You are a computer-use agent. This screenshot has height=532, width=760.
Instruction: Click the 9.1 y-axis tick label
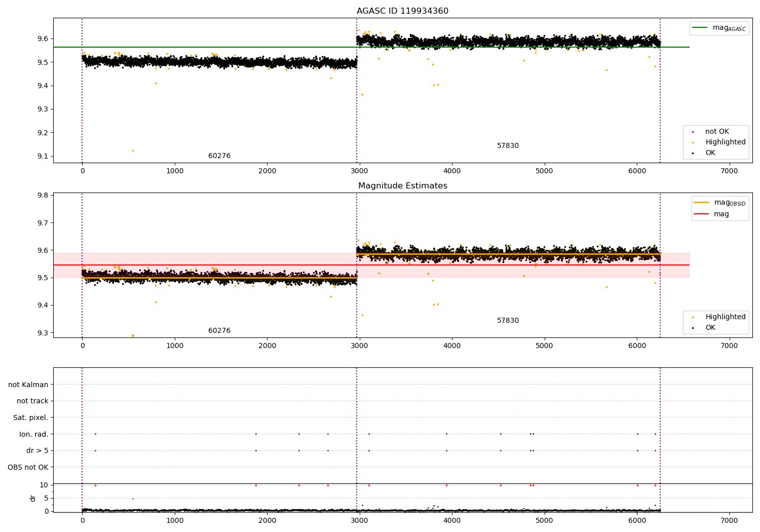point(42,157)
